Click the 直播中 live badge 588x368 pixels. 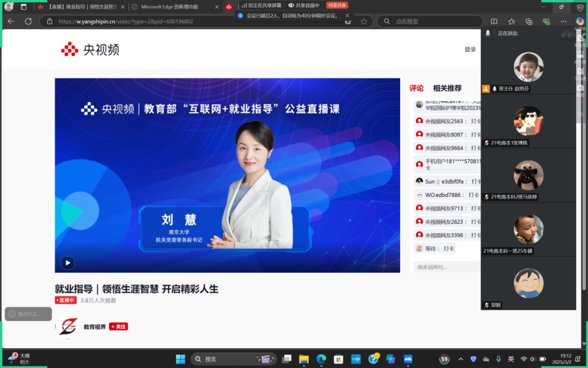click(x=66, y=300)
